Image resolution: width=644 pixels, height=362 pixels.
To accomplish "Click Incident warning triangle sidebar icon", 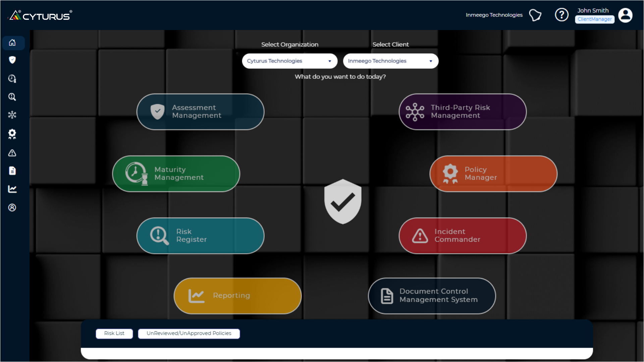I will point(12,153).
